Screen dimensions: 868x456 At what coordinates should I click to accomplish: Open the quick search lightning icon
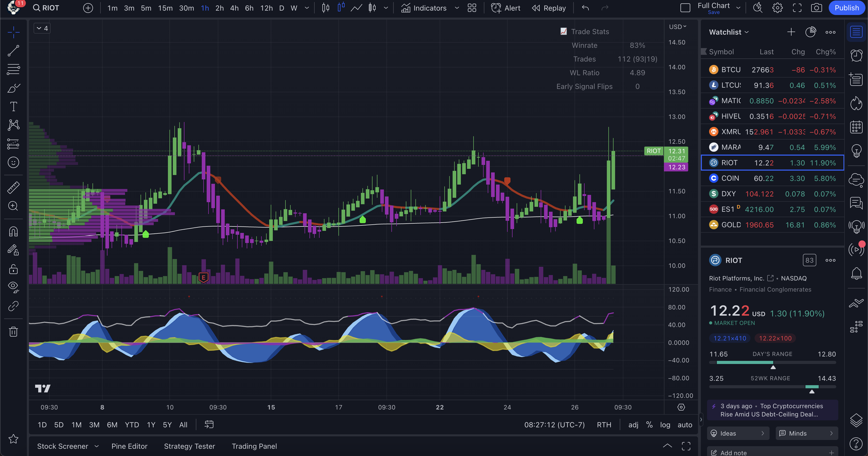coord(757,8)
